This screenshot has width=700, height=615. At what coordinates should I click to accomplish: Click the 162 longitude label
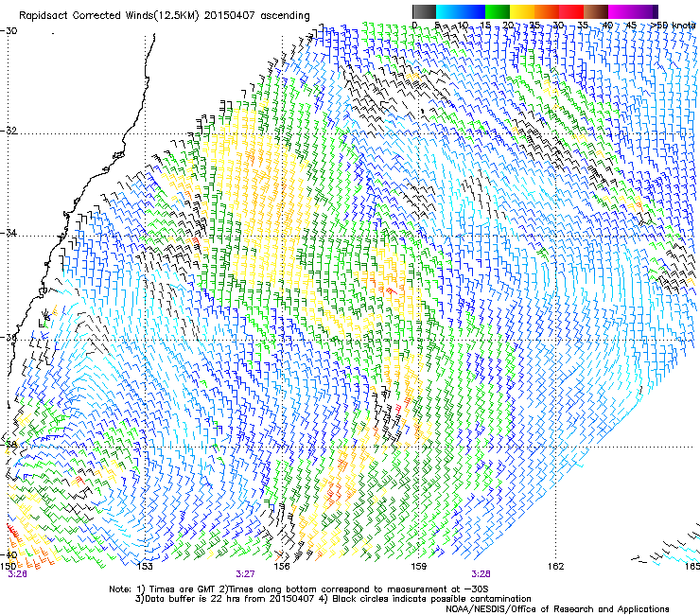tap(556, 567)
